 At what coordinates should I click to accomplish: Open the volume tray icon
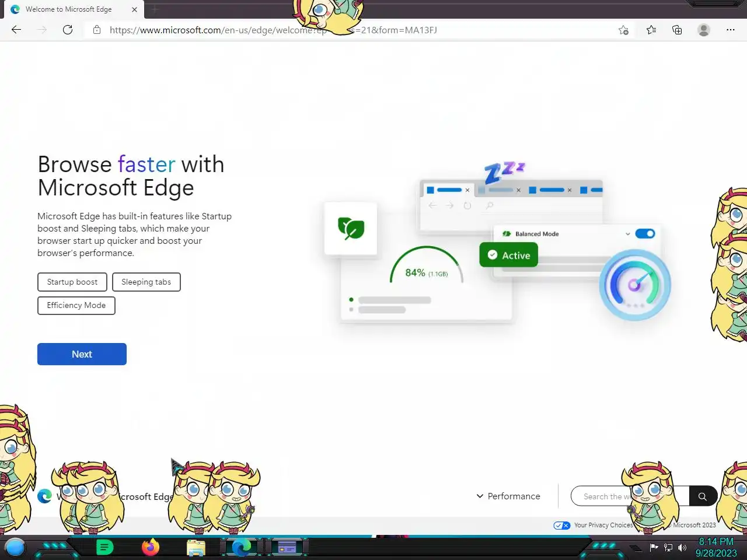click(x=682, y=548)
